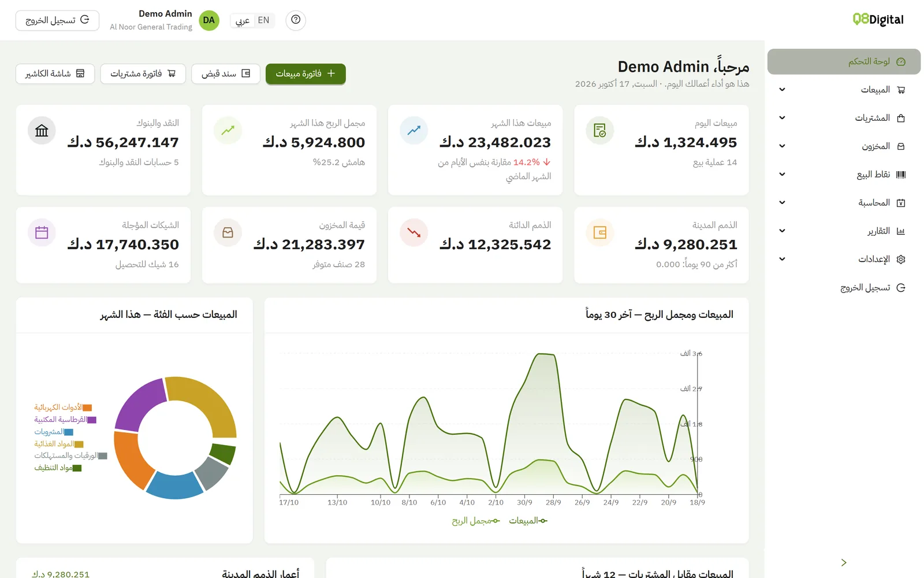Image resolution: width=924 pixels, height=578 pixels.
Task: Switch language to عربي
Action: point(243,20)
